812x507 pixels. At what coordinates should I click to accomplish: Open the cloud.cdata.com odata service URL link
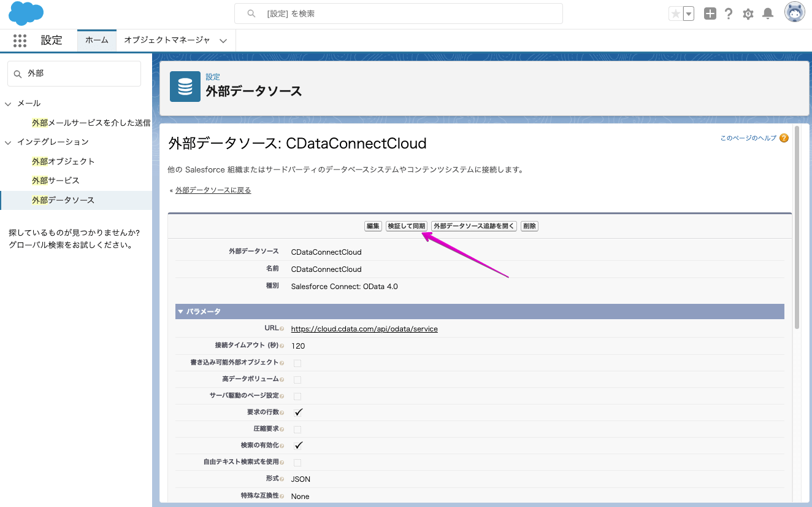[364, 329]
